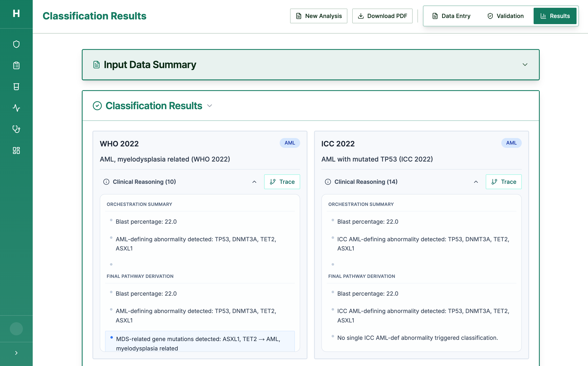Image resolution: width=588 pixels, height=366 pixels.
Task: Select the Results tab
Action: click(555, 16)
